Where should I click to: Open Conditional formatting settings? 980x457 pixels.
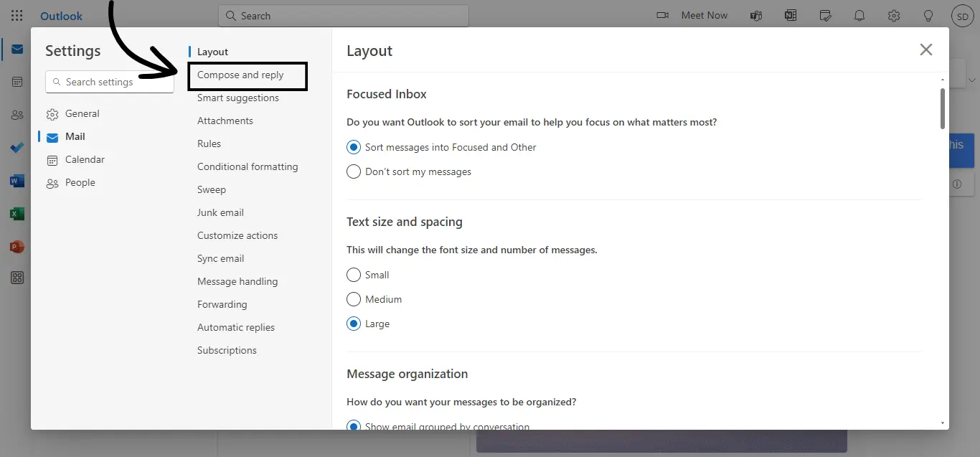[248, 166]
